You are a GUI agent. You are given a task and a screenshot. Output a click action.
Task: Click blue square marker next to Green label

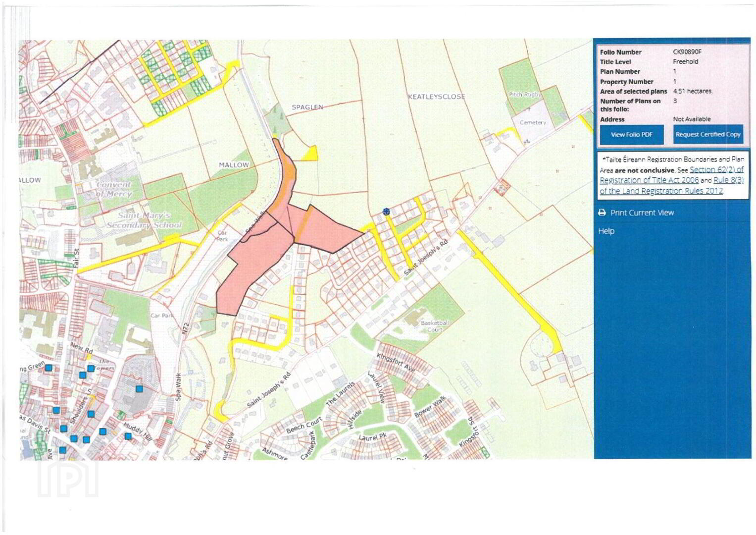pos(49,368)
